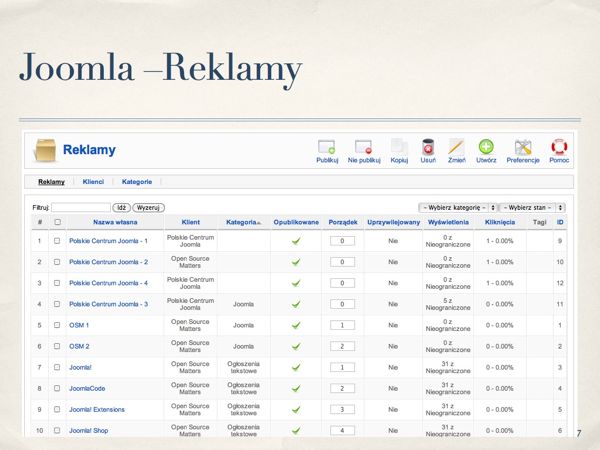Screen dimensions: 600x450
Task: Expand the Wybierz kategorię dropdown
Action: point(457,207)
